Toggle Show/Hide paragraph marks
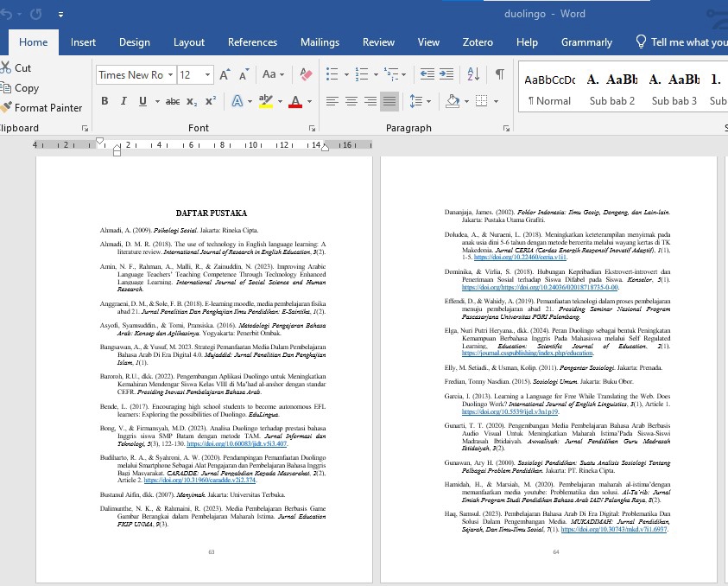 coord(499,74)
